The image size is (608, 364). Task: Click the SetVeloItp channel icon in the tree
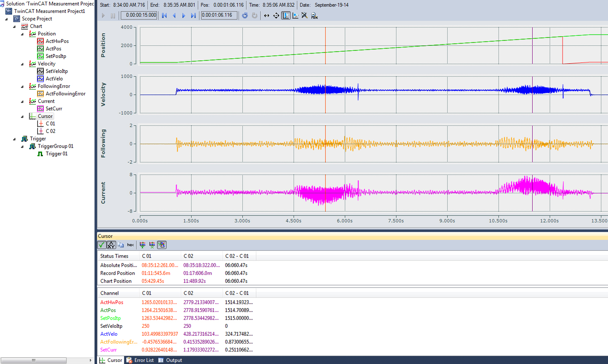point(40,71)
